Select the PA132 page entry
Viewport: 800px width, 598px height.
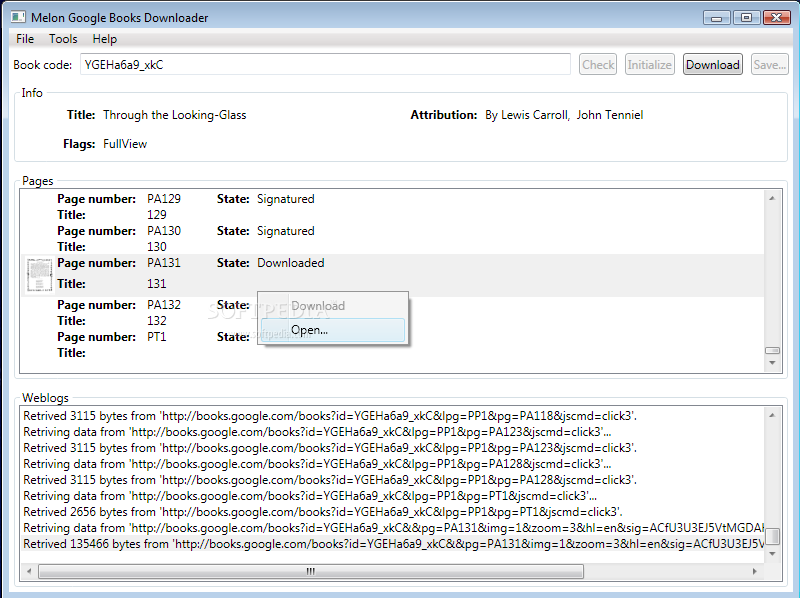point(393,313)
